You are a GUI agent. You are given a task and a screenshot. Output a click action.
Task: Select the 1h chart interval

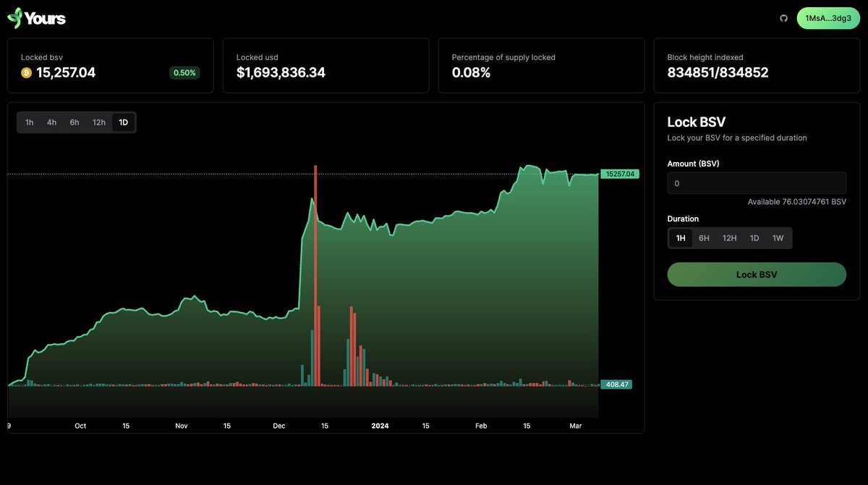point(30,122)
